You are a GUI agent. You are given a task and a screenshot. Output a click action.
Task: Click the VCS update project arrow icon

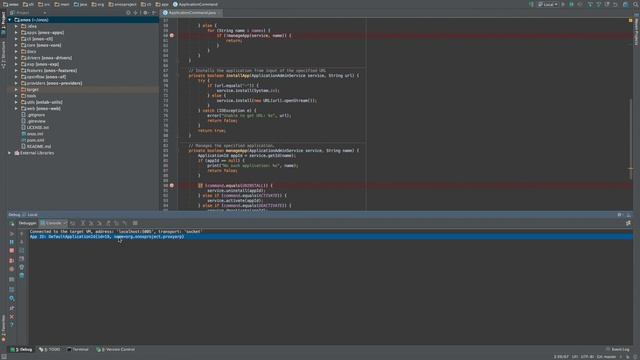pyautogui.click(x=590, y=4)
